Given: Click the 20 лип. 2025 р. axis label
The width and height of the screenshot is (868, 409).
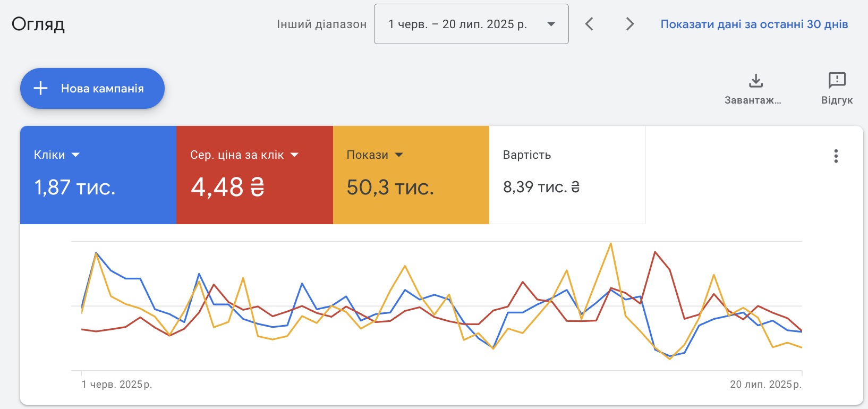Looking at the screenshot, I should pyautogui.click(x=765, y=384).
